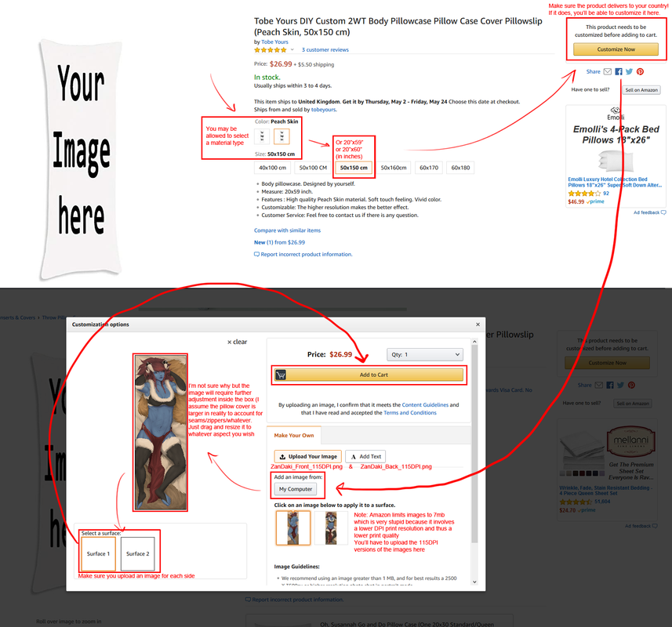672x627 pixels.
Task: Click the dimmed Sell on Amazon button behind the dialog
Action: click(633, 404)
